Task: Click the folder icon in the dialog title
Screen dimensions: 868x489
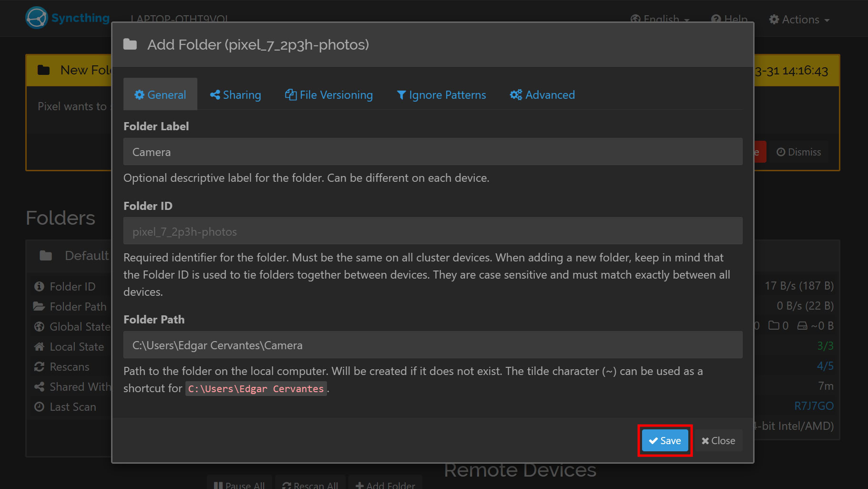Action: 130,45
